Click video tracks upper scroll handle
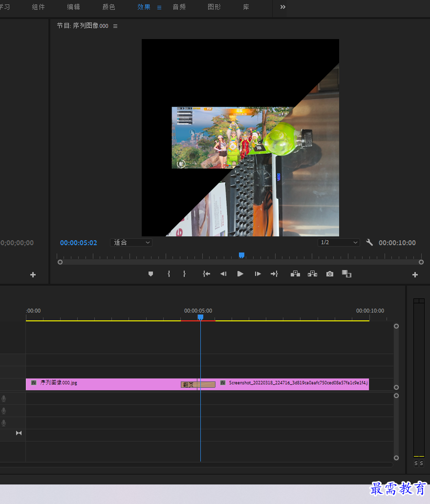Screen dimensions: 430x504 (x=396, y=326)
